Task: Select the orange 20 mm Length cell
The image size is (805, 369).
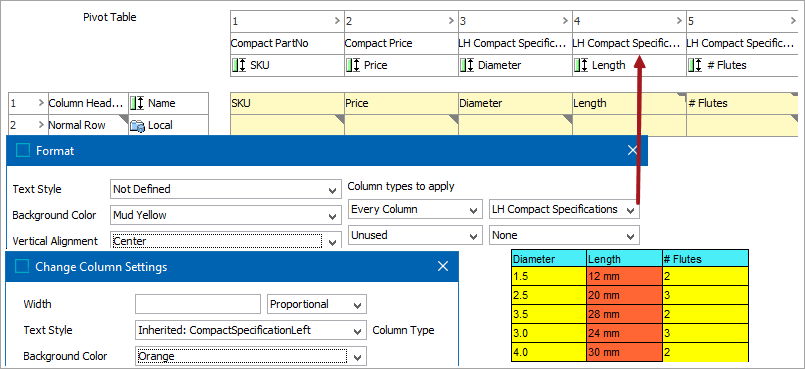Action: click(624, 296)
